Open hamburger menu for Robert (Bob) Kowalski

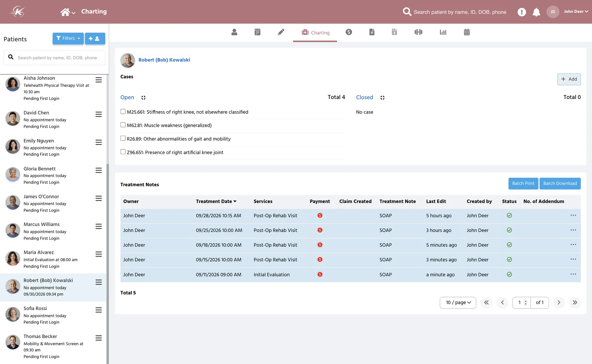99,282
